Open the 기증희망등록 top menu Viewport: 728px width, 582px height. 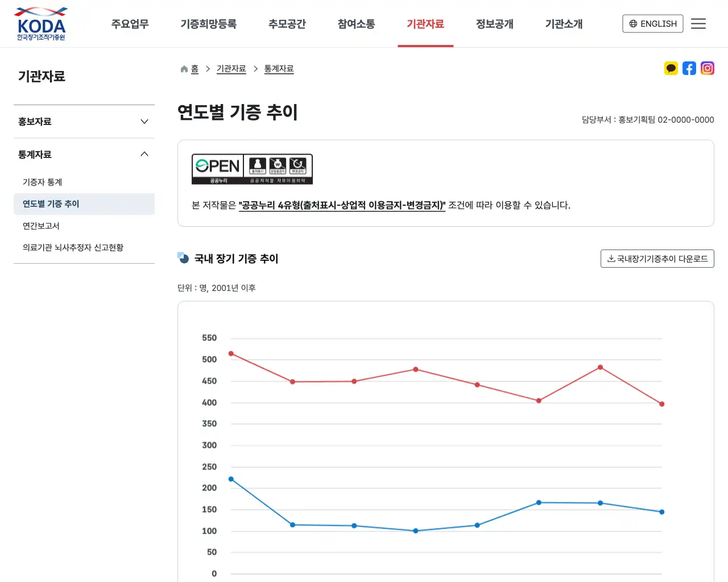click(209, 24)
